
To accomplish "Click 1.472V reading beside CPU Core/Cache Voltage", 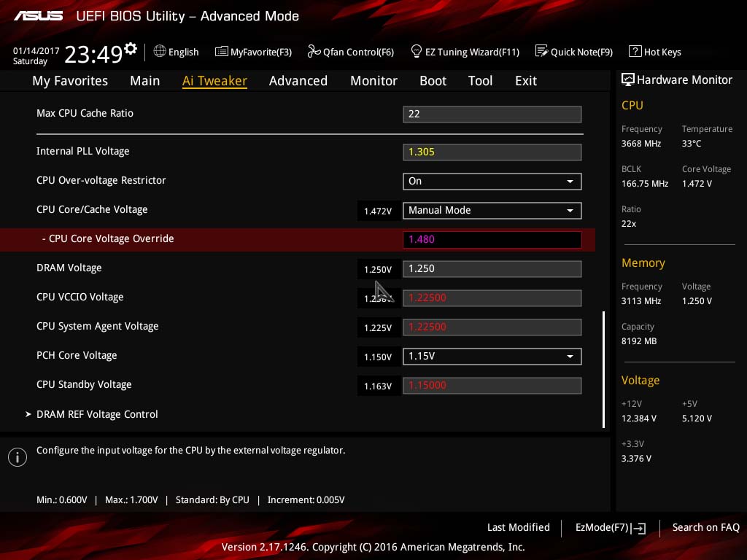I will [378, 211].
